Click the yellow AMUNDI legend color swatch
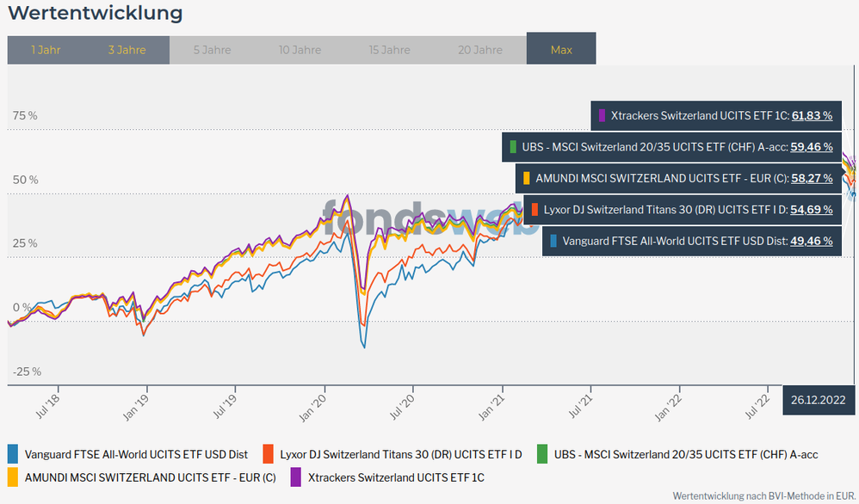Image resolution: width=859 pixels, height=504 pixels. (12, 476)
